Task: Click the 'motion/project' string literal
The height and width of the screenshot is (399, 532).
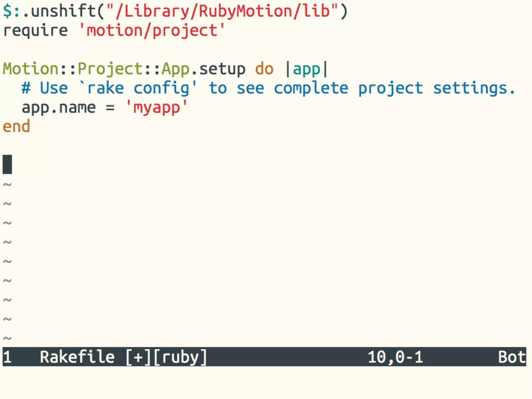Action: click(x=152, y=31)
